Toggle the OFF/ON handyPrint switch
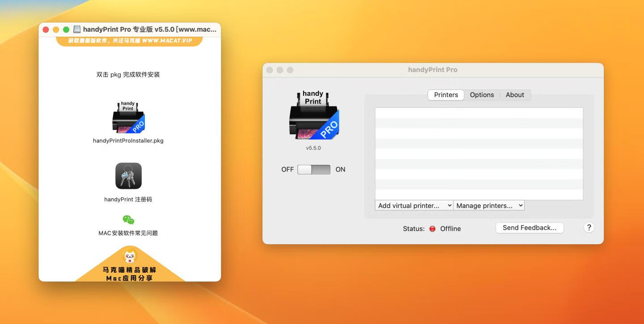The height and width of the screenshot is (324, 644). (x=314, y=170)
